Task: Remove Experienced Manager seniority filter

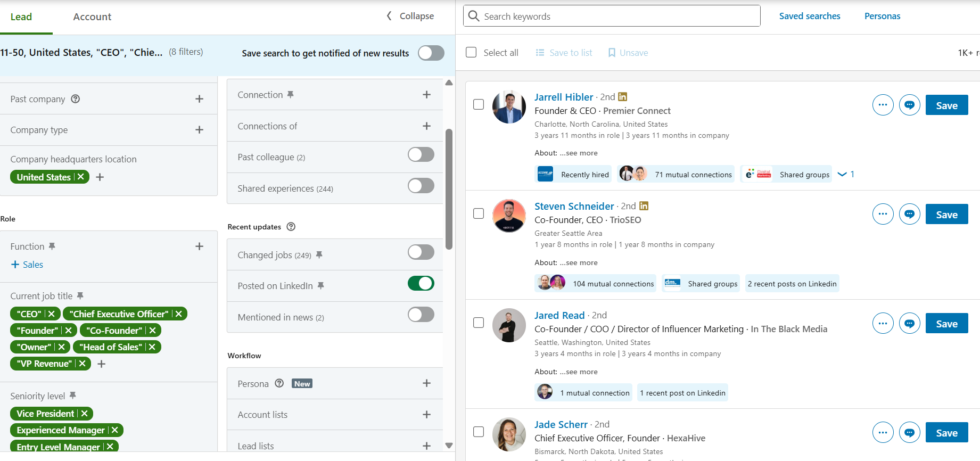Action: tap(115, 430)
